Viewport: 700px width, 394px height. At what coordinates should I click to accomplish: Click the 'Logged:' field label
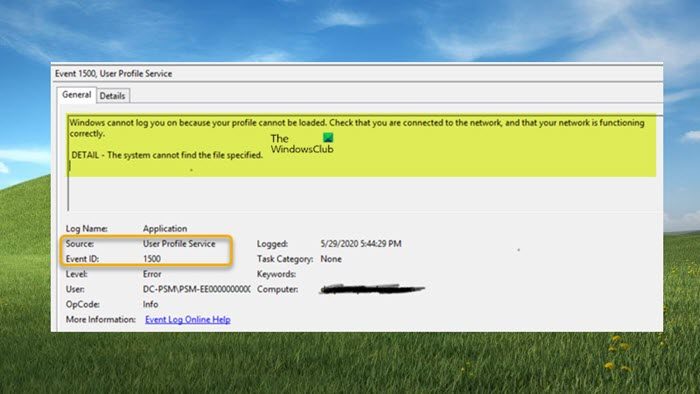[272, 244]
